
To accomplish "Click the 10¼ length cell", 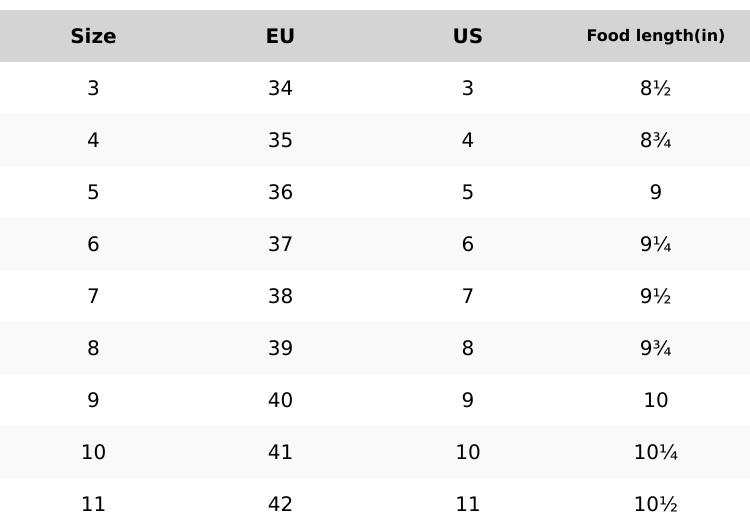I will point(655,453).
